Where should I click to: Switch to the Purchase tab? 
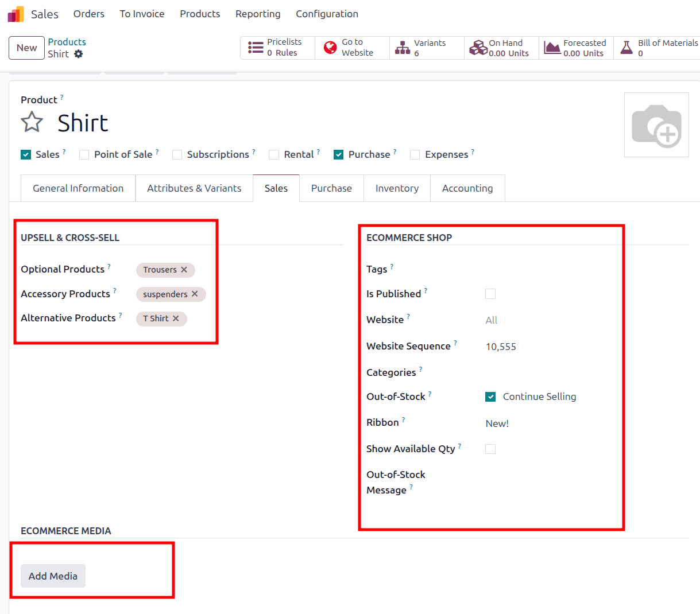coord(331,188)
